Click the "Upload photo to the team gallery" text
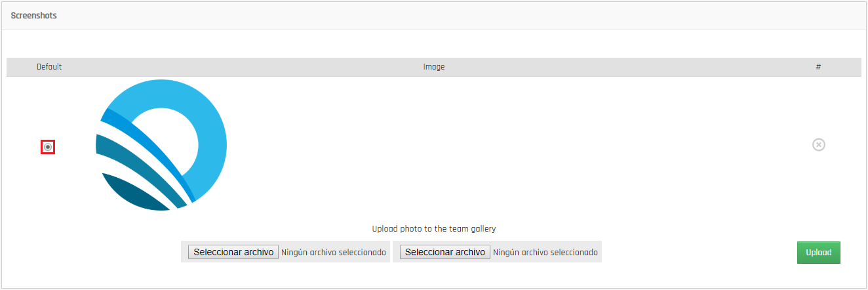 click(434, 229)
